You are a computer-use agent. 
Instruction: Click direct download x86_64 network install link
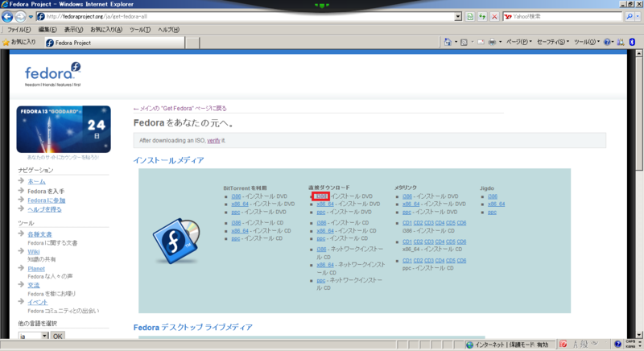pyautogui.click(x=325, y=265)
